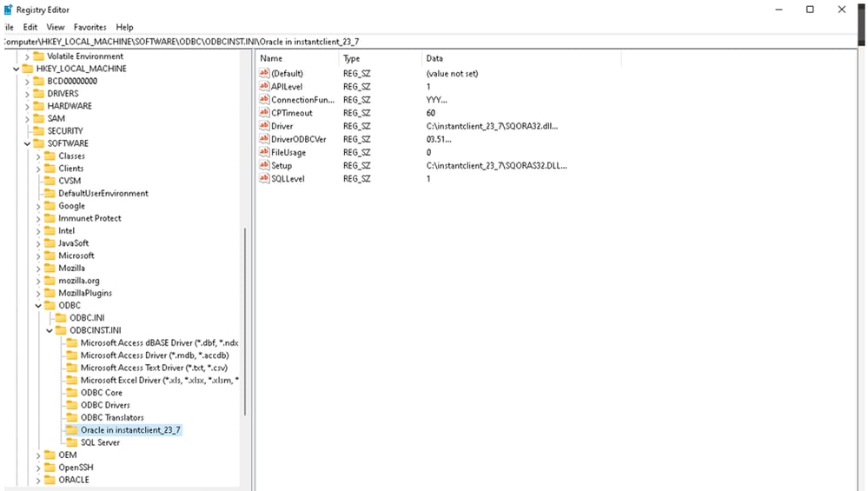Click string icon of SQLLevel value
Viewport: 868px width, 491px height.
point(264,178)
